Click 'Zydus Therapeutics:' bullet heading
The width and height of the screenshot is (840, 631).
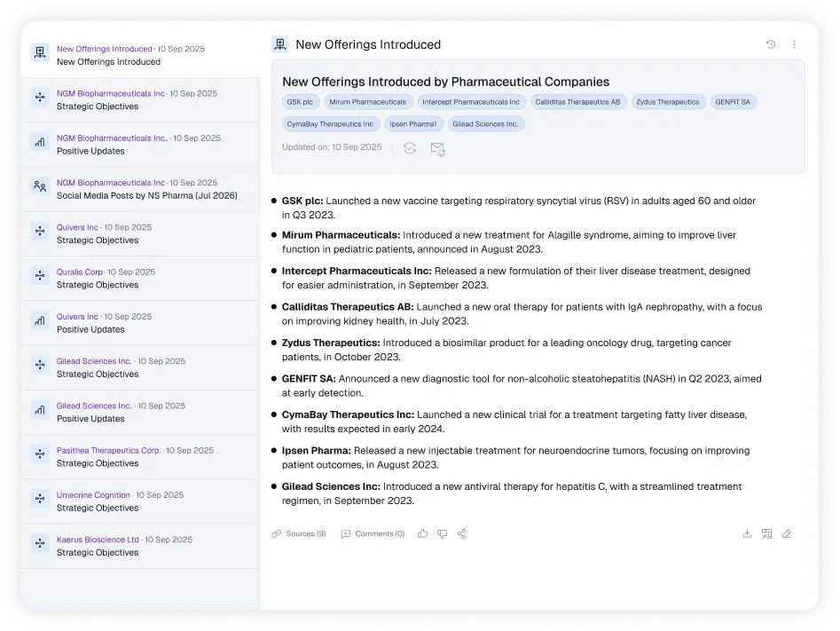click(x=331, y=343)
